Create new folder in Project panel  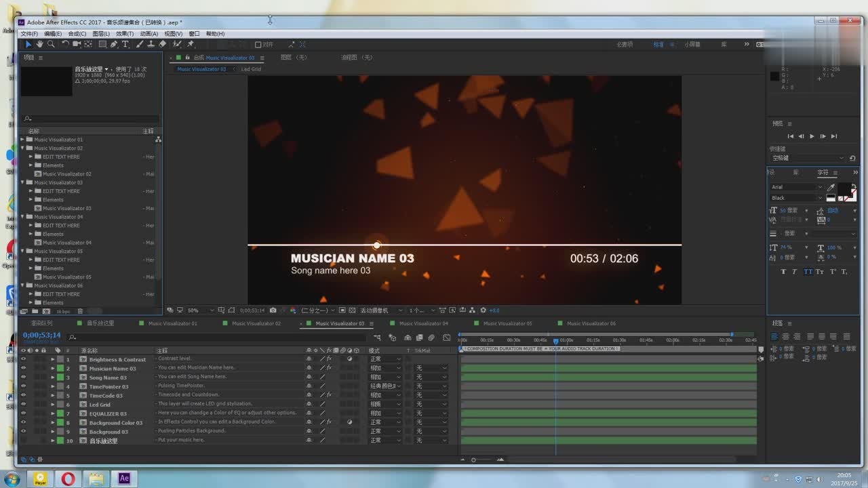pos(34,311)
